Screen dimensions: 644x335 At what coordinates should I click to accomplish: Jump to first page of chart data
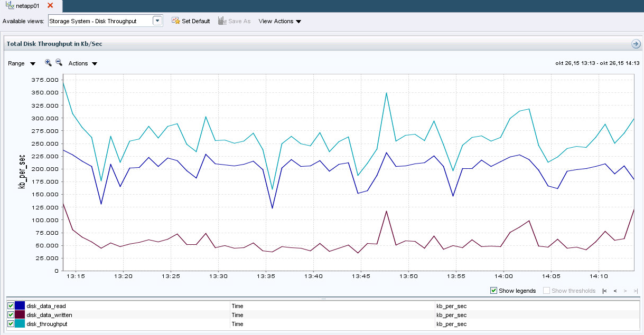(x=604, y=291)
